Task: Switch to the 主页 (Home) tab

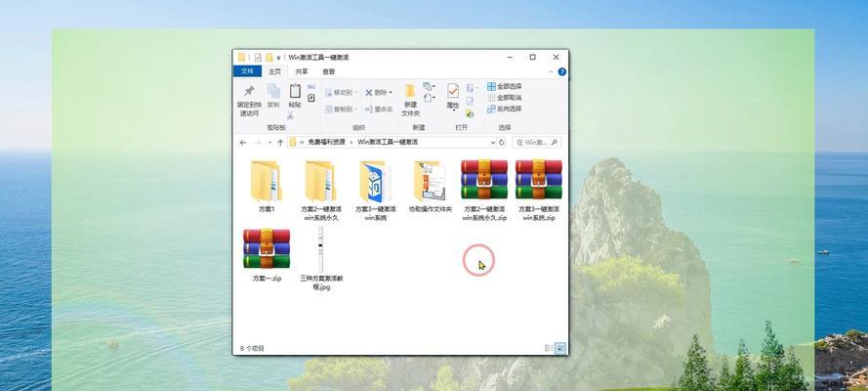Action: [x=275, y=71]
